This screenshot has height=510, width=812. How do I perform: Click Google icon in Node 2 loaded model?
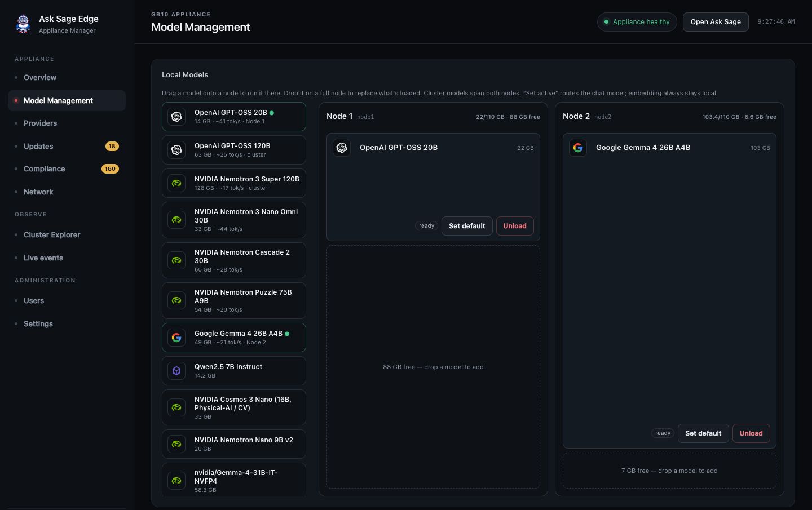pyautogui.click(x=578, y=148)
